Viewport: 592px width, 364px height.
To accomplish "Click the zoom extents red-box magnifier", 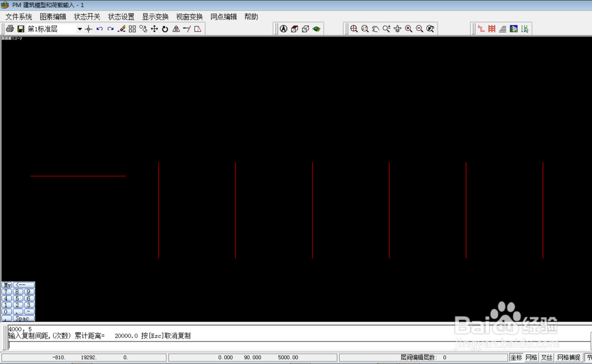I will (x=365, y=28).
